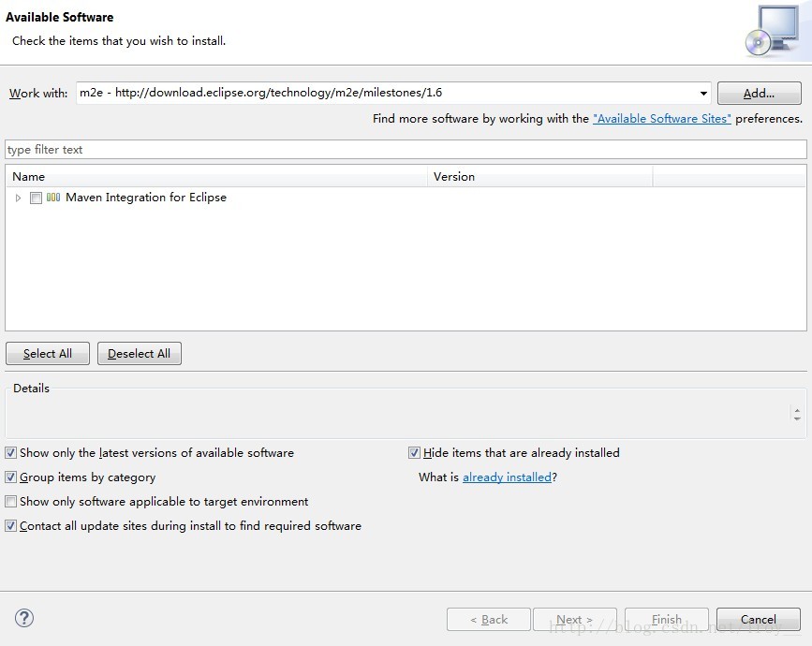This screenshot has height=646, width=812.
Task: Click the Cancel button
Action: 759,619
